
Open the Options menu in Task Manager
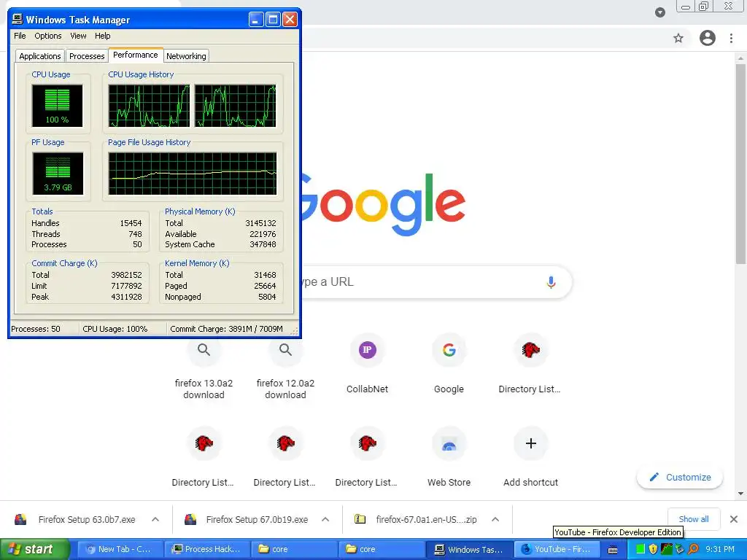tap(48, 36)
